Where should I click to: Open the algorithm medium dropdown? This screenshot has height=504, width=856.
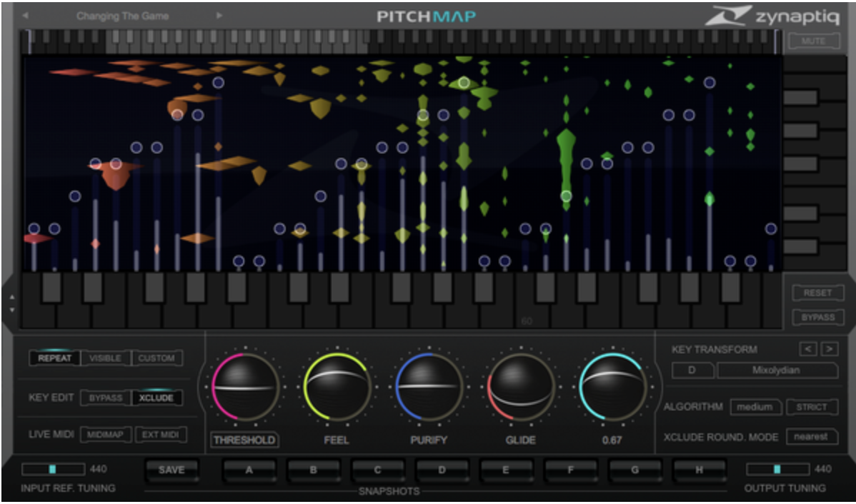[x=755, y=407]
